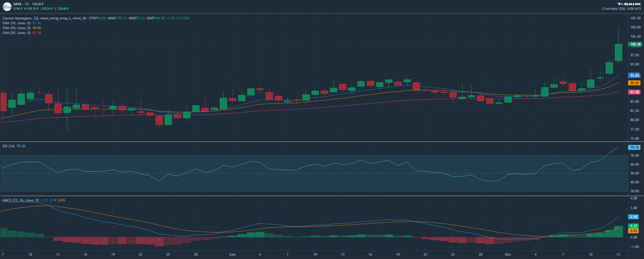Click the ОТКР 96.00 open value

pos(97,18)
